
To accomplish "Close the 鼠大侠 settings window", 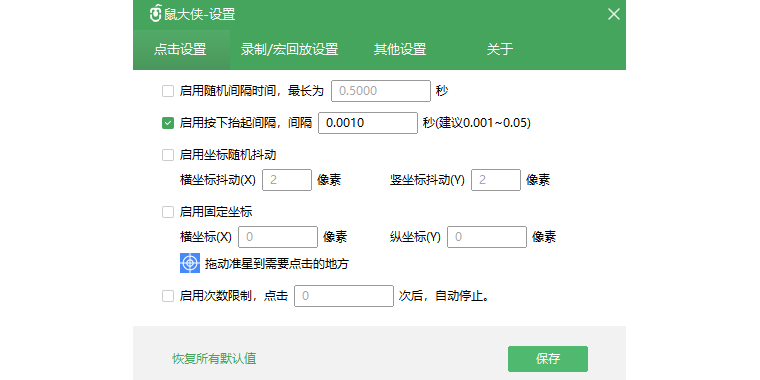I will 614,14.
